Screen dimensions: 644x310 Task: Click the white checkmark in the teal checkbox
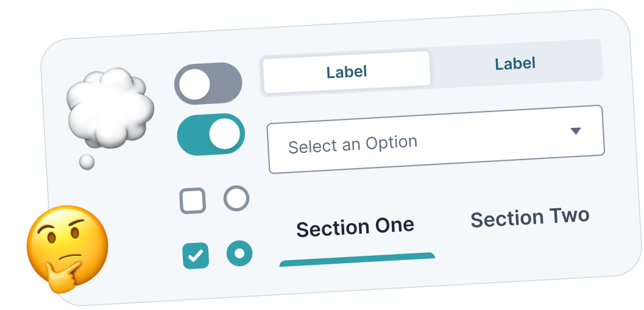click(196, 256)
